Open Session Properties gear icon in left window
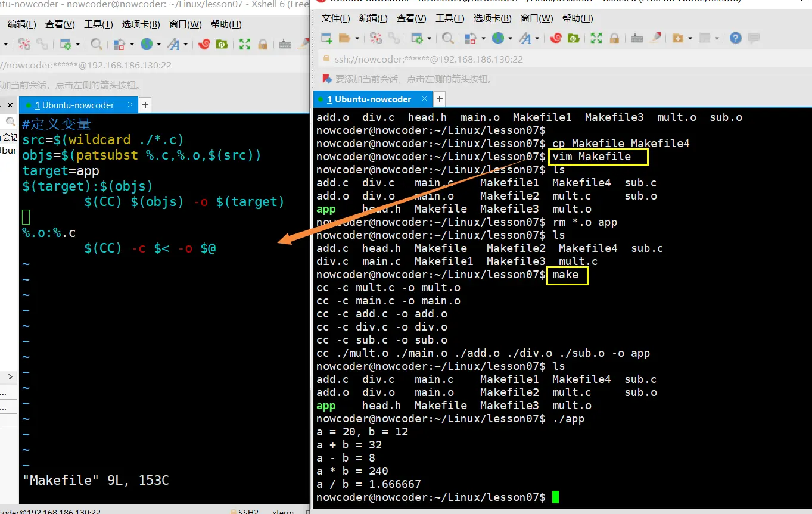812x514 pixels. (66, 44)
